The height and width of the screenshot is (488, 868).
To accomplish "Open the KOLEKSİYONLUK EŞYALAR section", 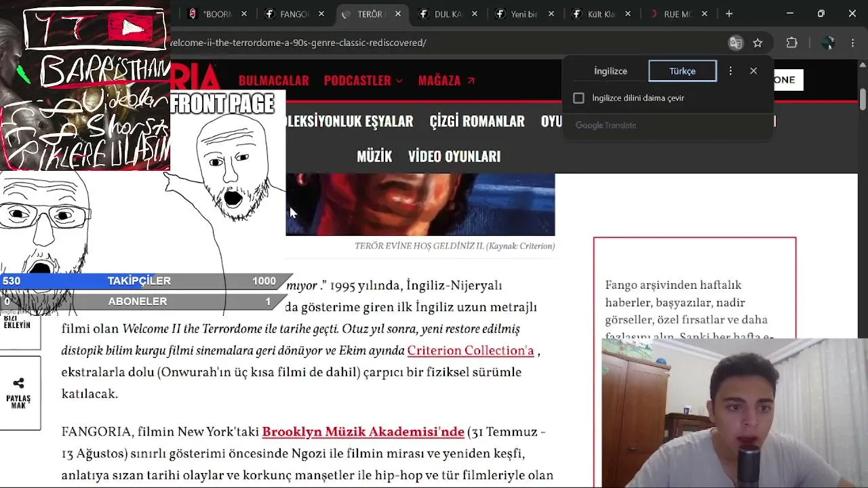I will [x=349, y=121].
